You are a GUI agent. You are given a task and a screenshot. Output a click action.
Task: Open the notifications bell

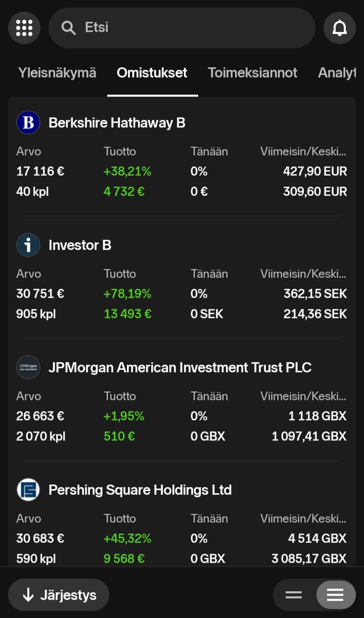pos(339,28)
